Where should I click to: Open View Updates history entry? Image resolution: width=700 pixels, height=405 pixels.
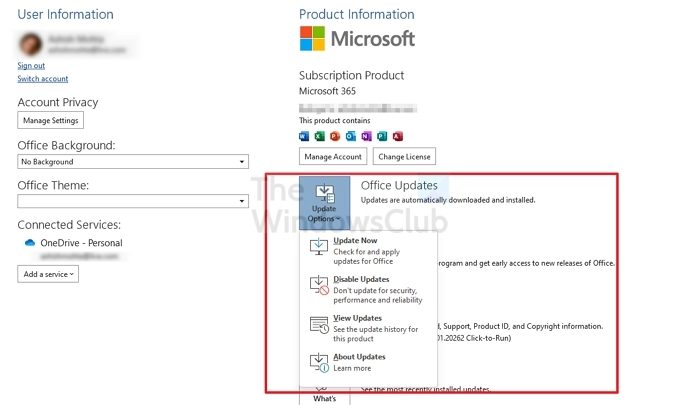click(368, 328)
